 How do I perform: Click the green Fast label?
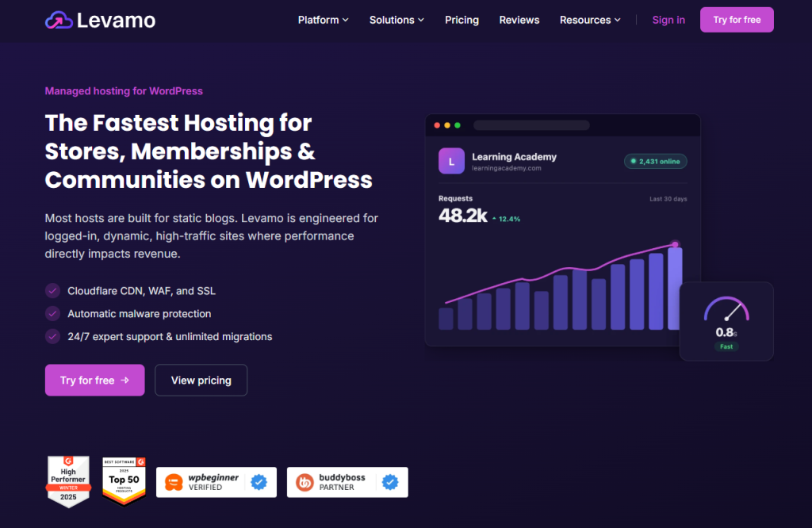tap(726, 346)
